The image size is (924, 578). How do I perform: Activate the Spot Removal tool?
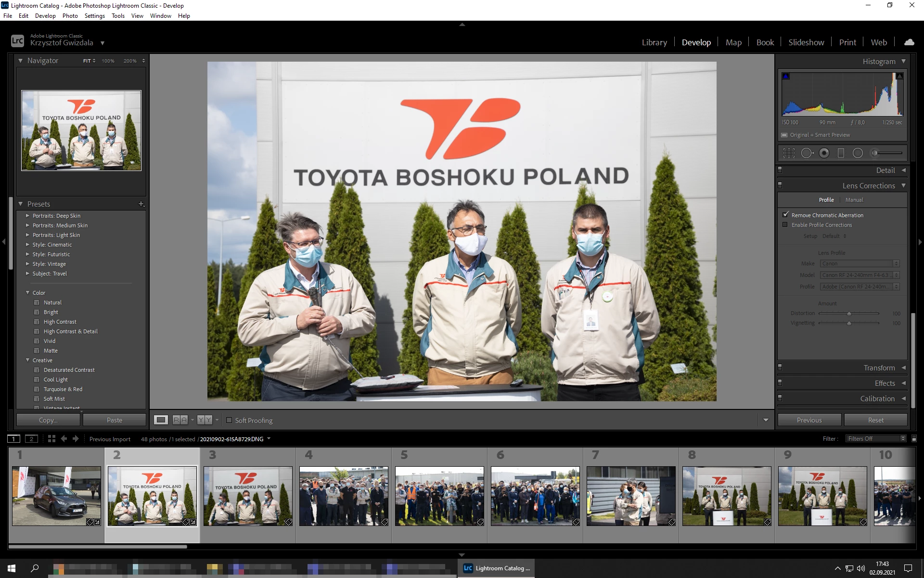pyautogui.click(x=807, y=153)
